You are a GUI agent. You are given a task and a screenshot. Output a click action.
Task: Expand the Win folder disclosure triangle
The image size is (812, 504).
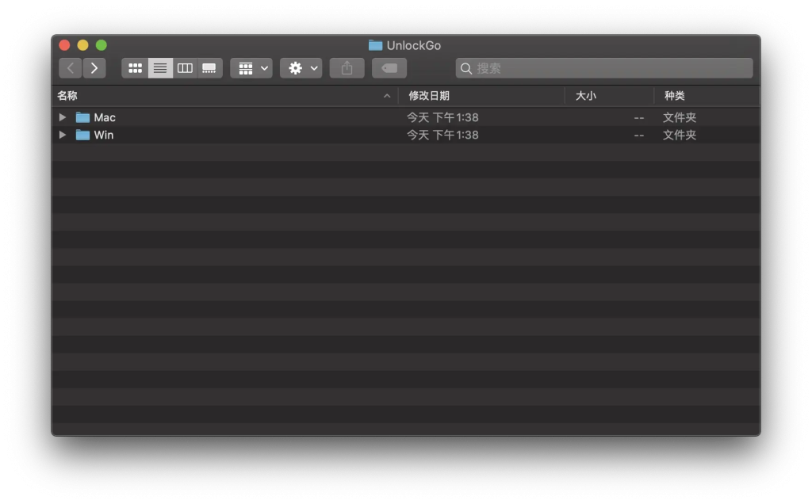[63, 135]
